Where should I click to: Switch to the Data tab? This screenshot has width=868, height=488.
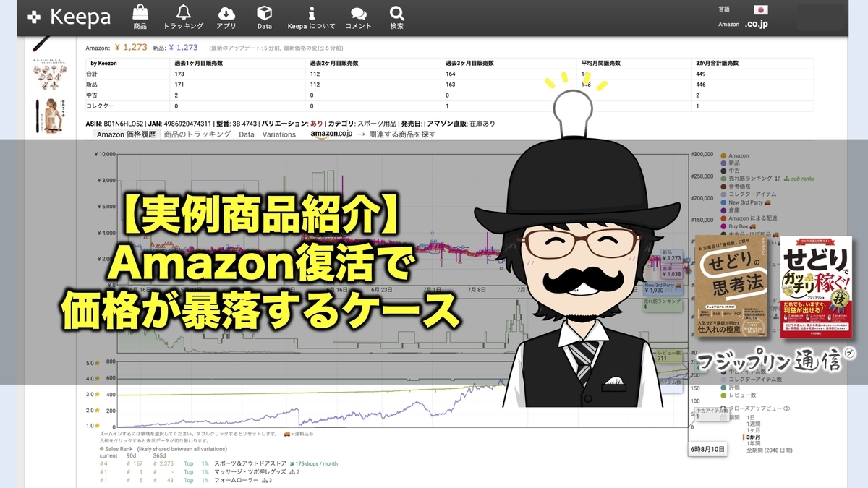(247, 134)
